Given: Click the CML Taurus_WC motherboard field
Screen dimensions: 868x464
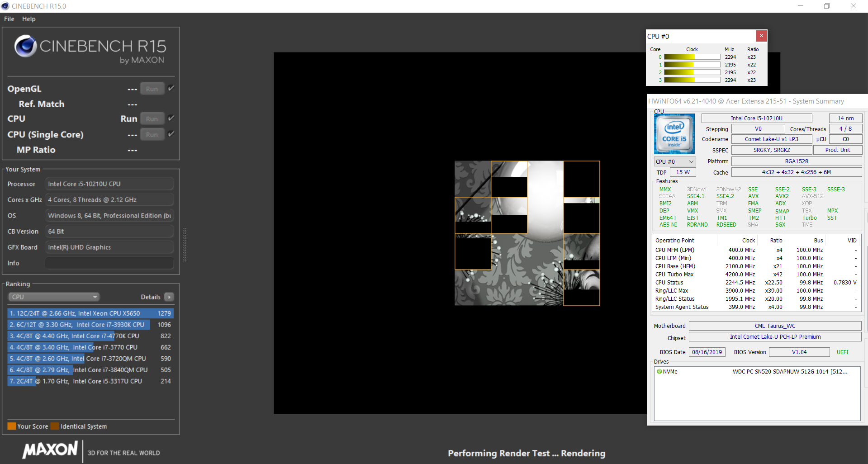Looking at the screenshot, I should [775, 326].
